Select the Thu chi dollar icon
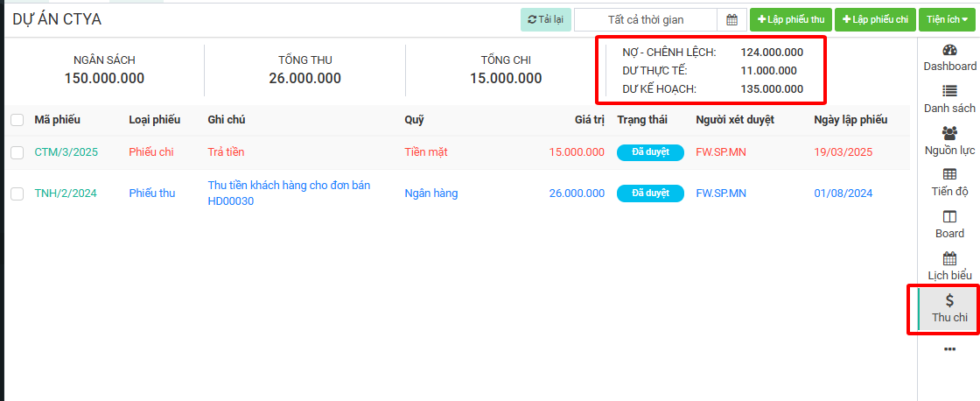 (x=949, y=301)
